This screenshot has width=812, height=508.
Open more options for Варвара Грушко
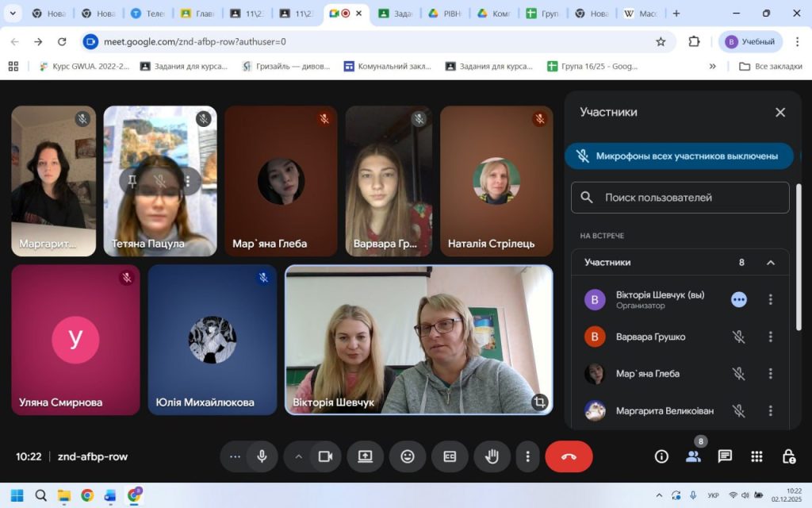[770, 337]
